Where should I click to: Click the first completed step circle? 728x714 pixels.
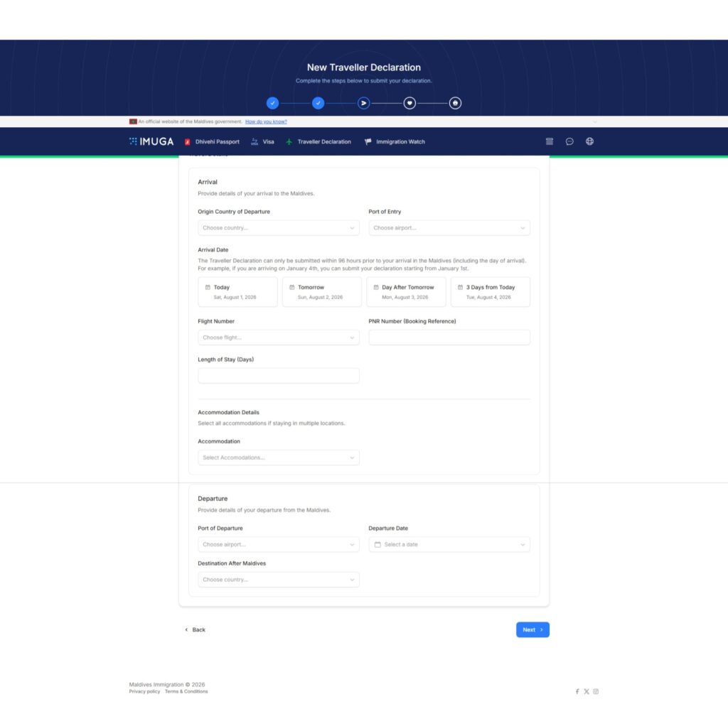coord(272,103)
